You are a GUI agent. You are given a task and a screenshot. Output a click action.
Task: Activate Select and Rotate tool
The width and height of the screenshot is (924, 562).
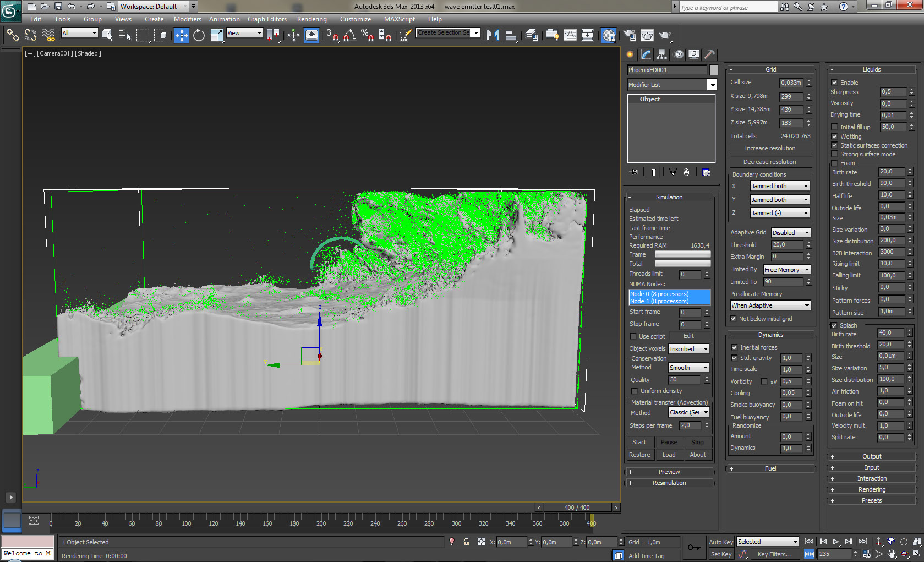[x=199, y=35]
